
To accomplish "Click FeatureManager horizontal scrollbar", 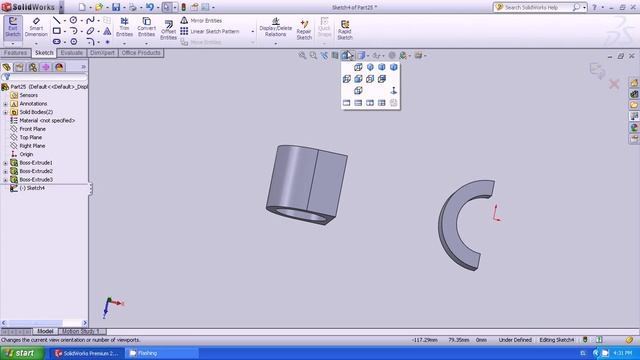I will [x=44, y=323].
